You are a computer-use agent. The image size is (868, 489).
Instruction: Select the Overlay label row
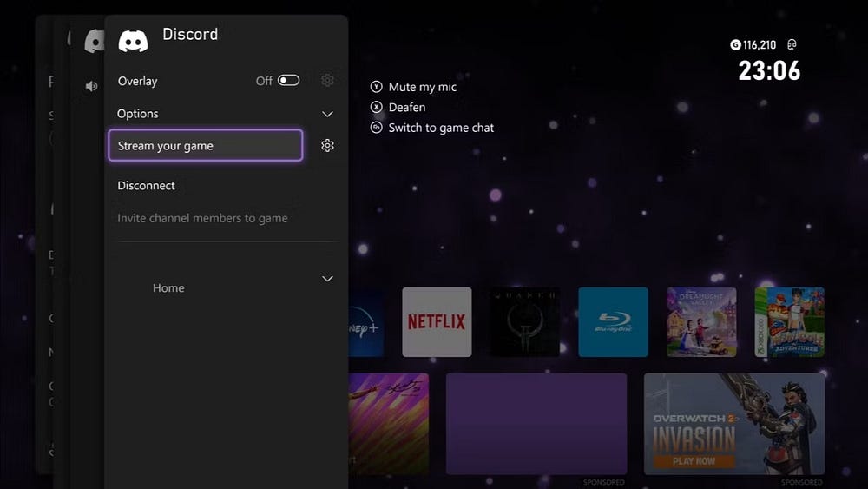click(x=137, y=81)
